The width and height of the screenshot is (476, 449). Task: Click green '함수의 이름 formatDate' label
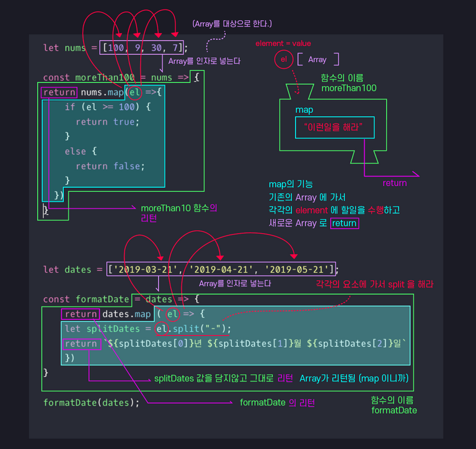(x=394, y=405)
